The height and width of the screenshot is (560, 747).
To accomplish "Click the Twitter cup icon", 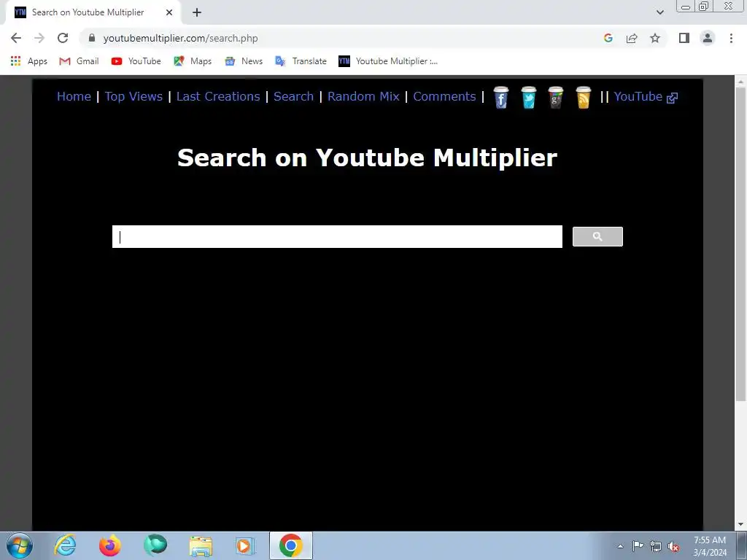I will point(528,98).
